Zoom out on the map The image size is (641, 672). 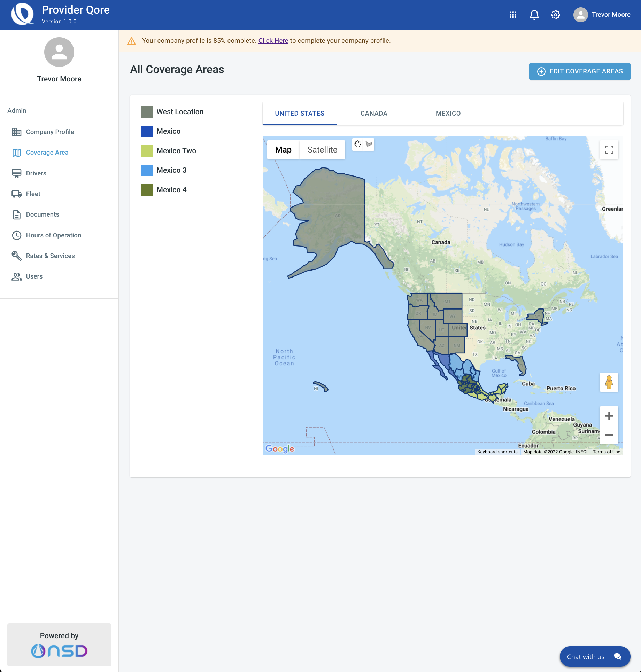click(609, 435)
